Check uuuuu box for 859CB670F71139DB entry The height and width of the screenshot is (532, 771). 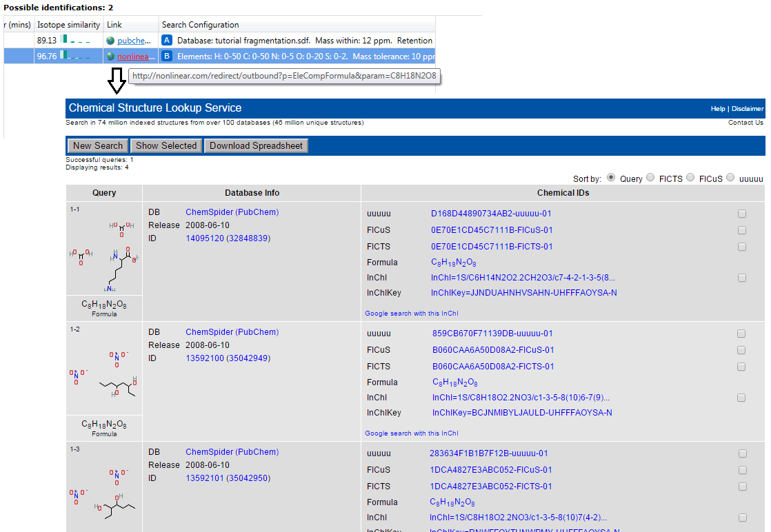741,334
